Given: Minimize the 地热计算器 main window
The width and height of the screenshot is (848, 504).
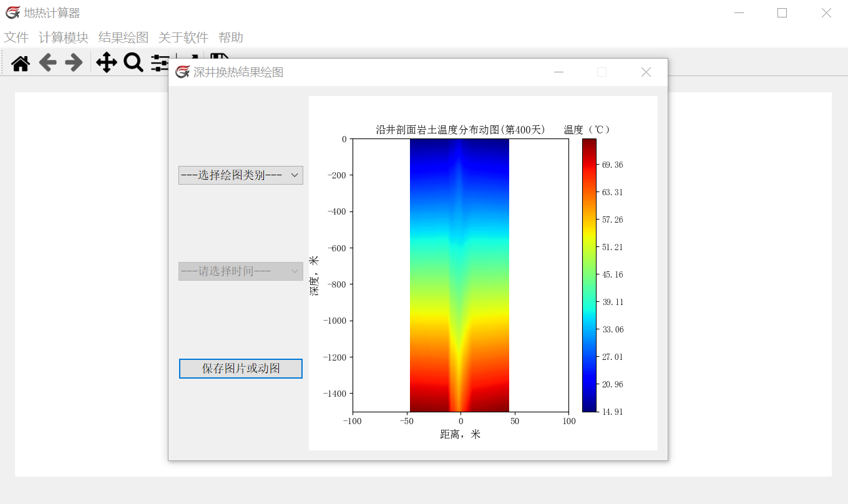Looking at the screenshot, I should point(739,12).
